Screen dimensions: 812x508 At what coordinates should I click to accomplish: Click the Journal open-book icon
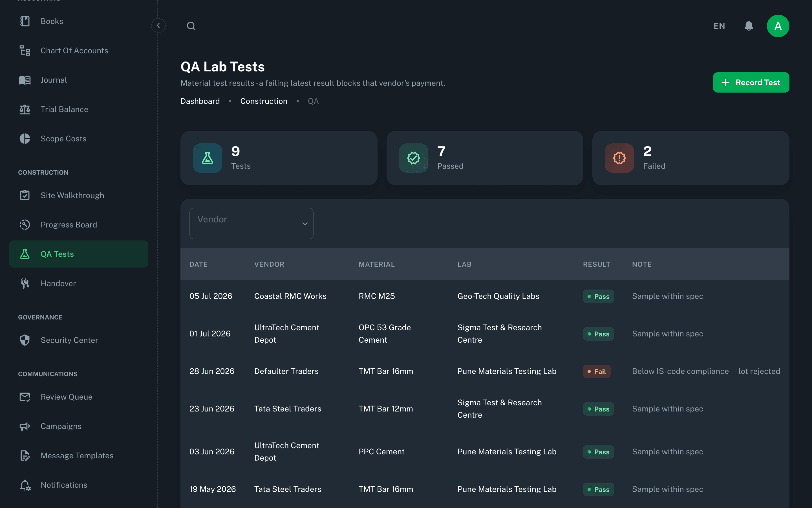coord(25,80)
